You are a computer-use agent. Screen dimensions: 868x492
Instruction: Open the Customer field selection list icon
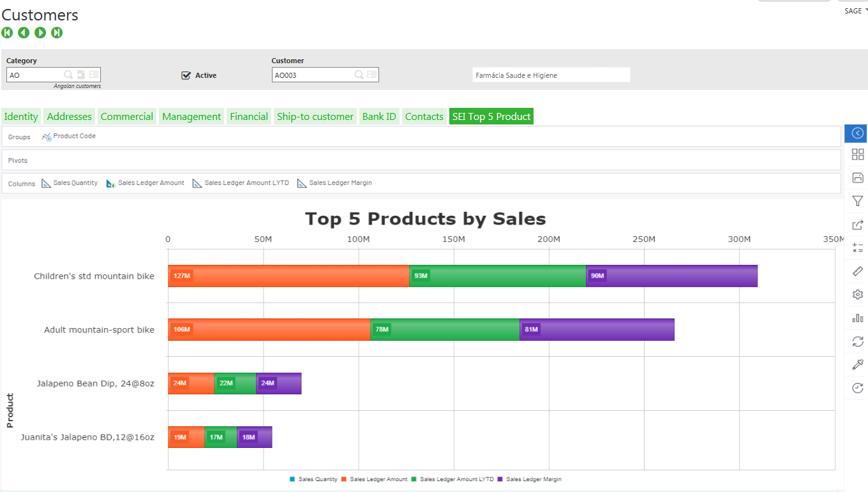point(372,75)
